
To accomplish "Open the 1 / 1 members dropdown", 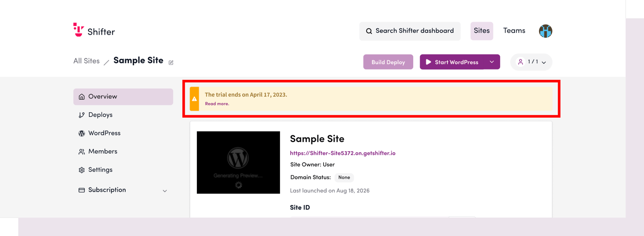I will 531,62.
